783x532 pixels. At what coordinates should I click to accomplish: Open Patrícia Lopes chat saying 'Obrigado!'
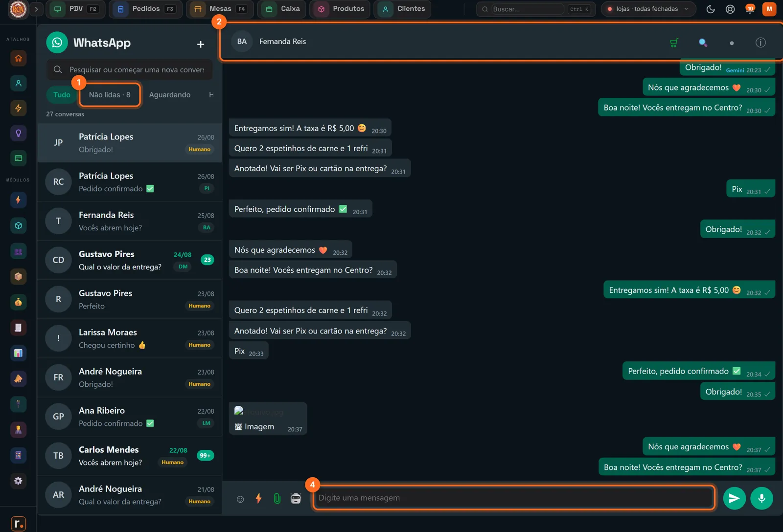pyautogui.click(x=130, y=143)
